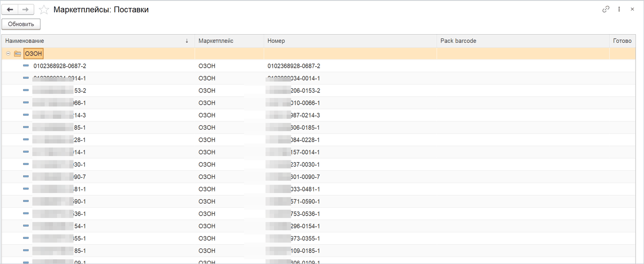This screenshot has height=264, width=644.
Task: Click the row icon for number ending 237-0030-1
Action: coord(26,165)
